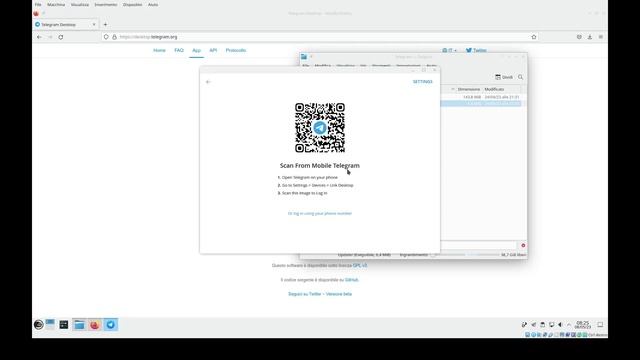Open the Twitter link on Telegram site
Viewport: 640px width, 360px height.
[x=476, y=50]
